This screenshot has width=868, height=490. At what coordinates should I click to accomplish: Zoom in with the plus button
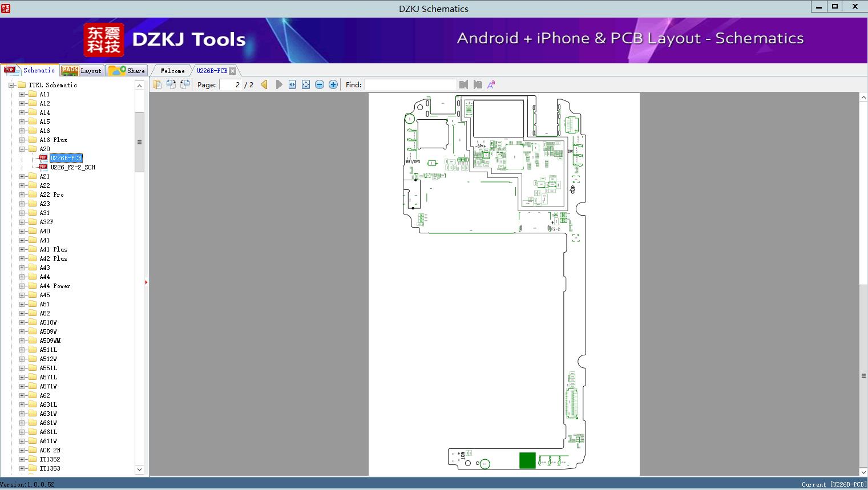333,84
